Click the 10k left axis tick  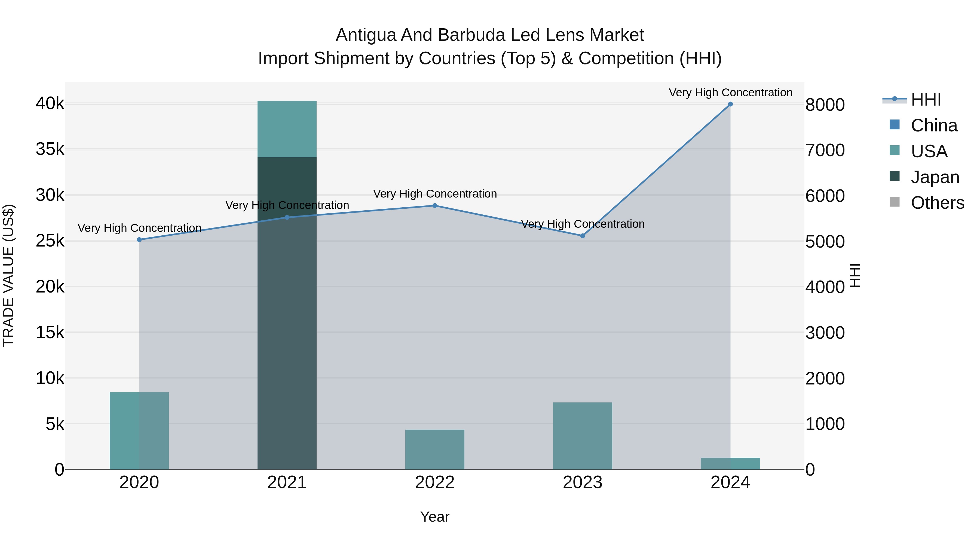[x=50, y=378]
